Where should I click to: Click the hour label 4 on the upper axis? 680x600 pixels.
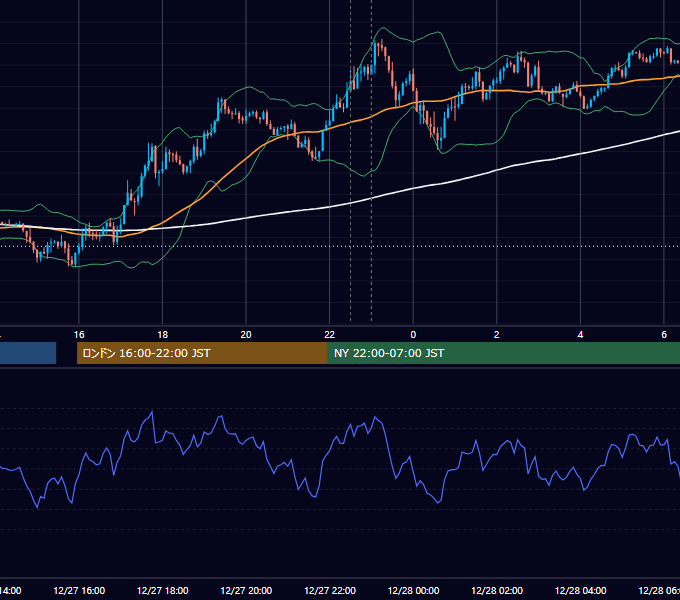click(580, 335)
